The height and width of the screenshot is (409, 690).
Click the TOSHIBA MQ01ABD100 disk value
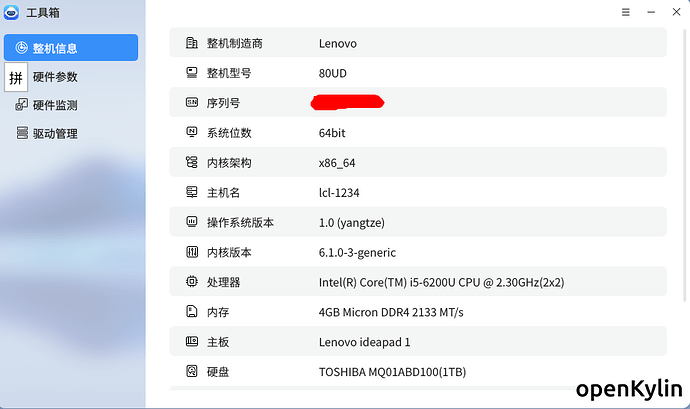click(392, 372)
